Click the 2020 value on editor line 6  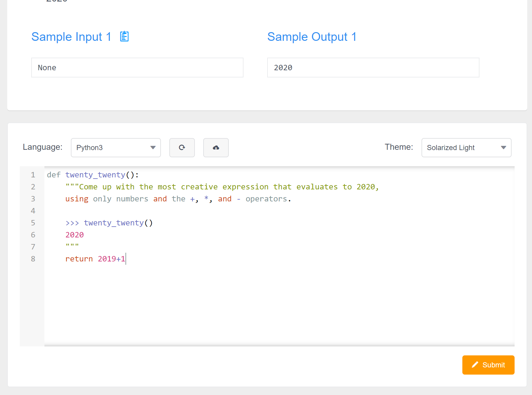(x=74, y=235)
